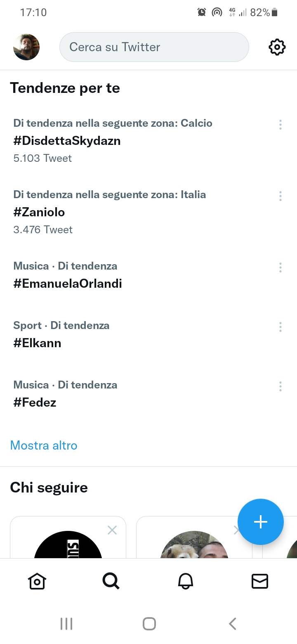The image size is (297, 644).
Task: Tap the Home tab icon
Action: 37,581
